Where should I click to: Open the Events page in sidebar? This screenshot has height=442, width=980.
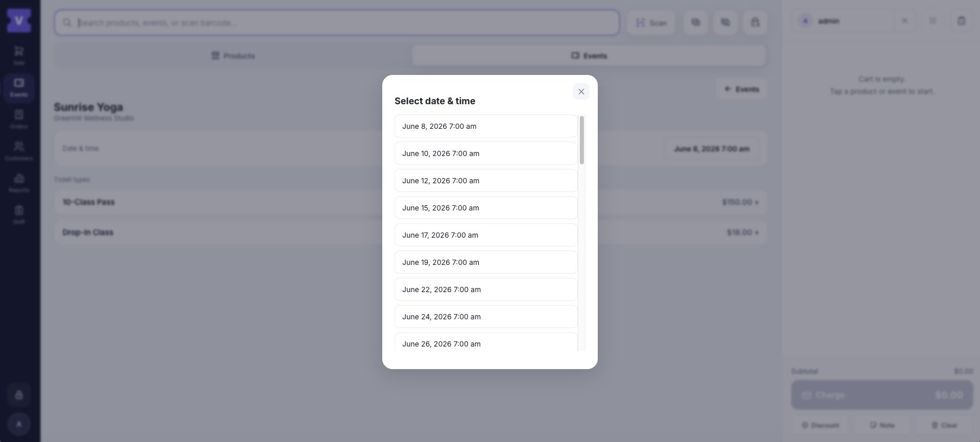click(19, 88)
